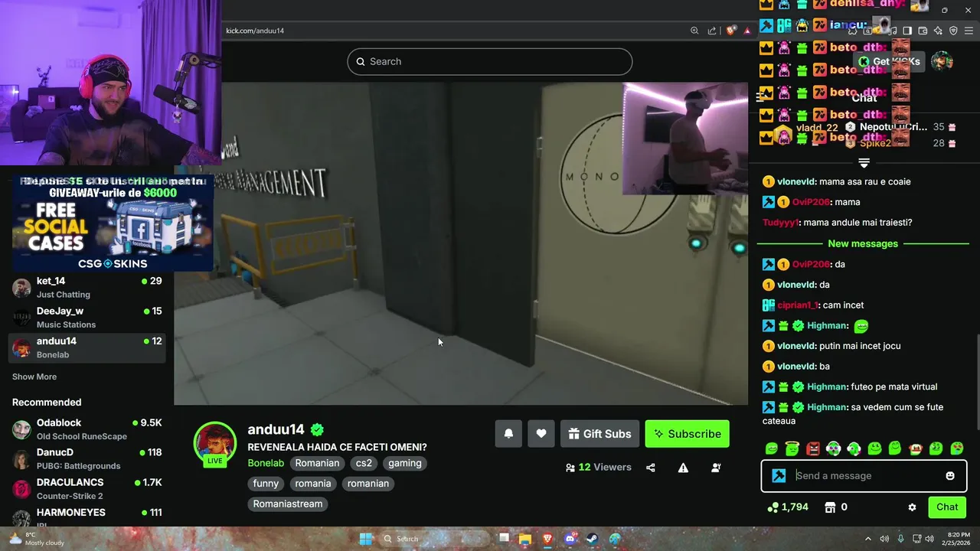The image size is (980, 551).
Task: Open the Bonelab category link
Action: coord(266,463)
